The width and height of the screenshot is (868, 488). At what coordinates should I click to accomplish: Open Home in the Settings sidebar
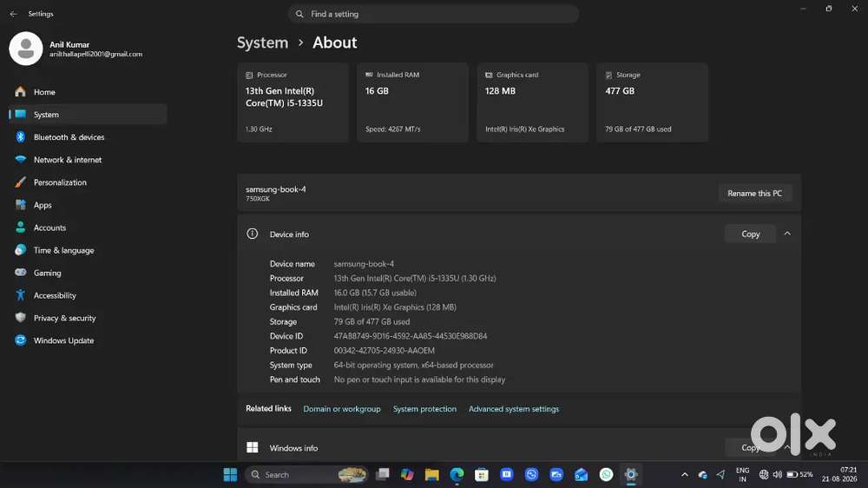click(88, 92)
